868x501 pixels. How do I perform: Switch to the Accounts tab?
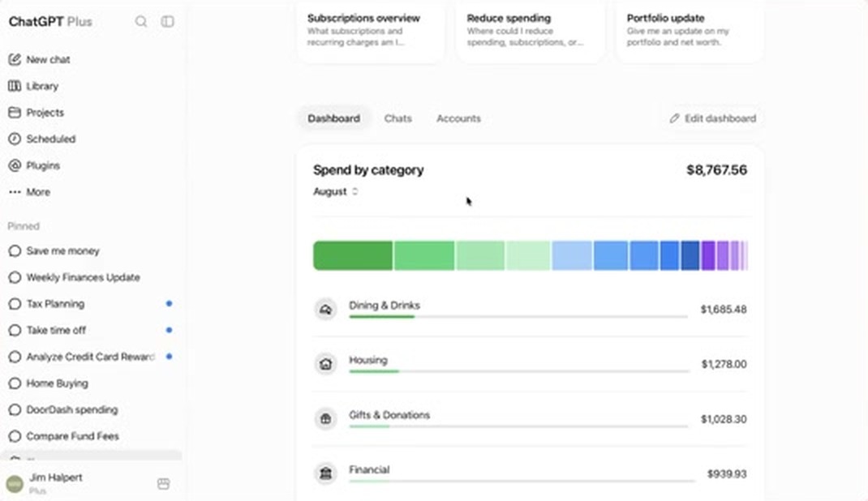(458, 118)
